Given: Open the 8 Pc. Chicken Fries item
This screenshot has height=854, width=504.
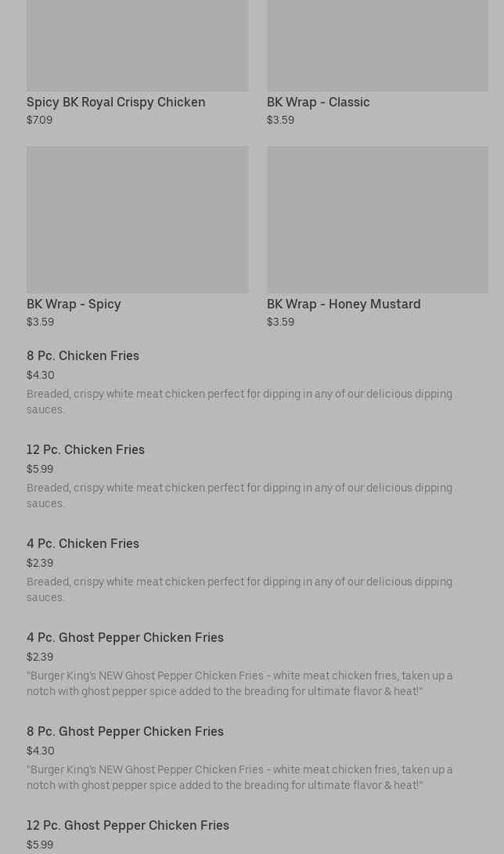Looking at the screenshot, I should (83, 355).
